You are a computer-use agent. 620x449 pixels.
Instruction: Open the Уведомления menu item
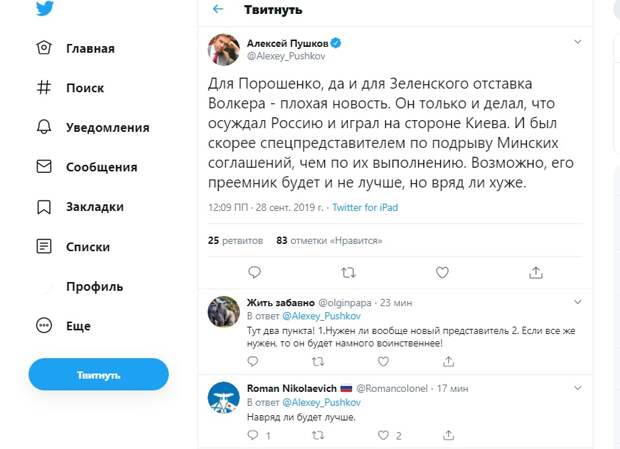coord(93,127)
